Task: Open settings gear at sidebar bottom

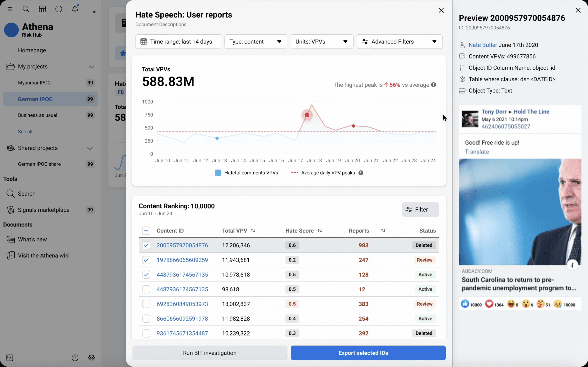Action: click(91, 357)
